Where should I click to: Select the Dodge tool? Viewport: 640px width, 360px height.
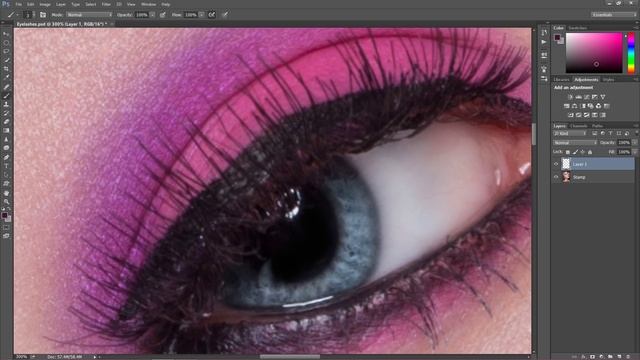coord(6,148)
